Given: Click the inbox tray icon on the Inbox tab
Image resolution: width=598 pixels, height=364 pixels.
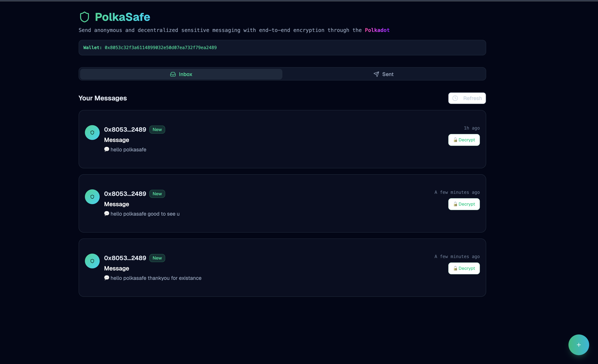Looking at the screenshot, I should (173, 74).
